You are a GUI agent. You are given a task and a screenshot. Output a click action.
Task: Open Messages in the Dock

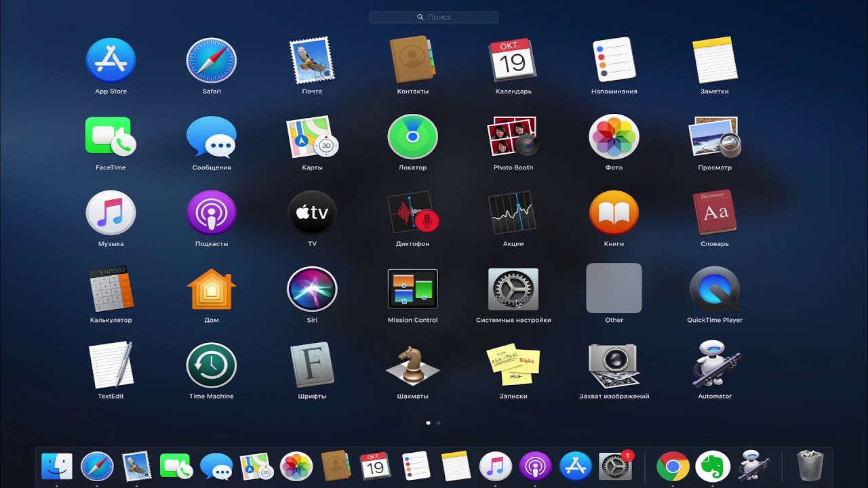click(216, 467)
